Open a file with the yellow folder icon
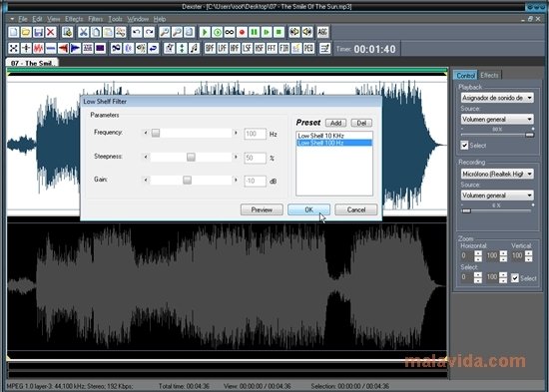549x392 pixels. (x=26, y=32)
